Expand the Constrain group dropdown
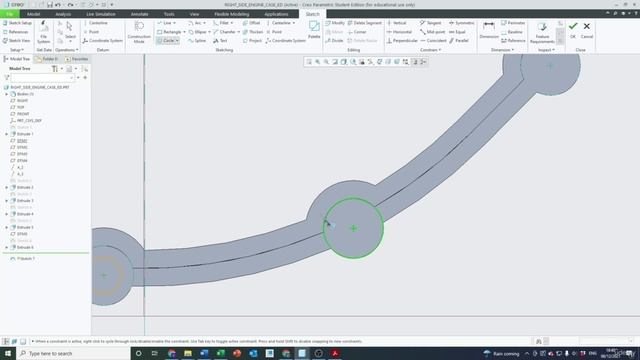 tap(431, 50)
